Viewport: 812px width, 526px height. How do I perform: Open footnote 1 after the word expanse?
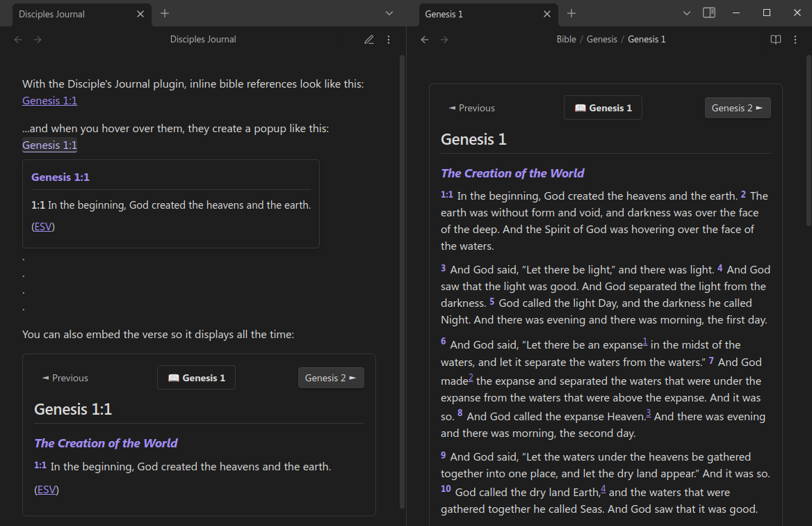645,342
